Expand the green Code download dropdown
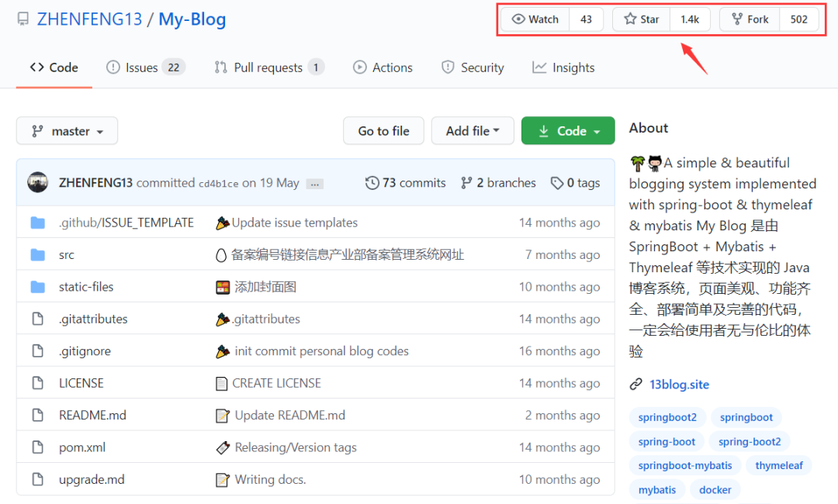 pyautogui.click(x=568, y=131)
